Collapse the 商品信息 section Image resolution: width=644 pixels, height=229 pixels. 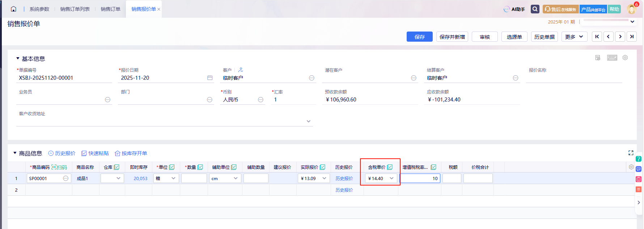(15, 153)
